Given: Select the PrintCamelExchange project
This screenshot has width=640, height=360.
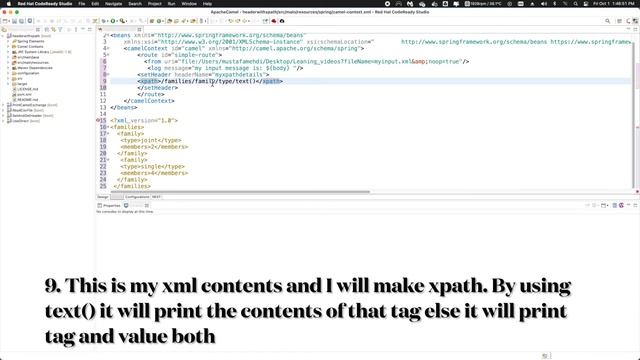Looking at the screenshot, I should [x=29, y=105].
